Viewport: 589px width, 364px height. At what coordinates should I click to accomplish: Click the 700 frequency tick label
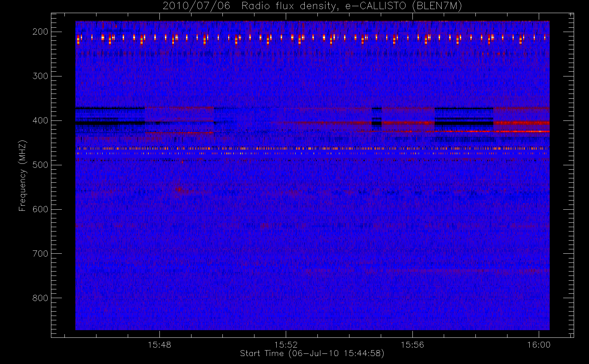click(x=40, y=254)
